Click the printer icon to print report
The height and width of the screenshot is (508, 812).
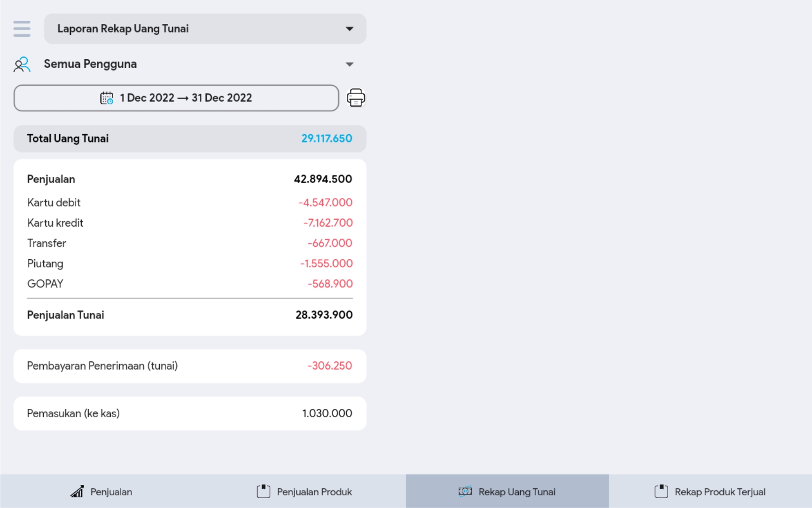click(356, 98)
